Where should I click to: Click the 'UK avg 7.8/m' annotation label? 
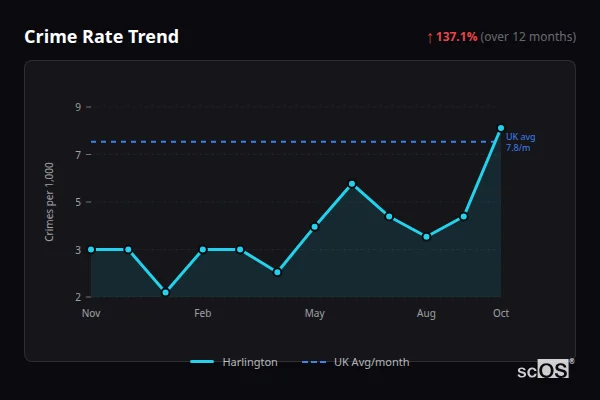point(520,142)
